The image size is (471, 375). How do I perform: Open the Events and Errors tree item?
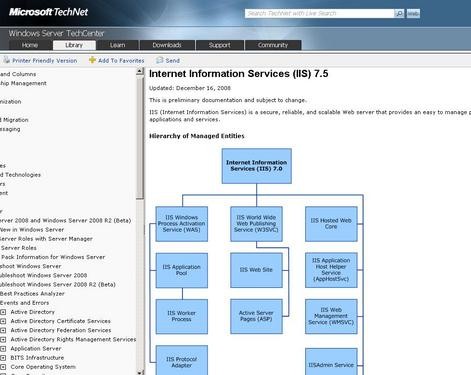(24, 303)
